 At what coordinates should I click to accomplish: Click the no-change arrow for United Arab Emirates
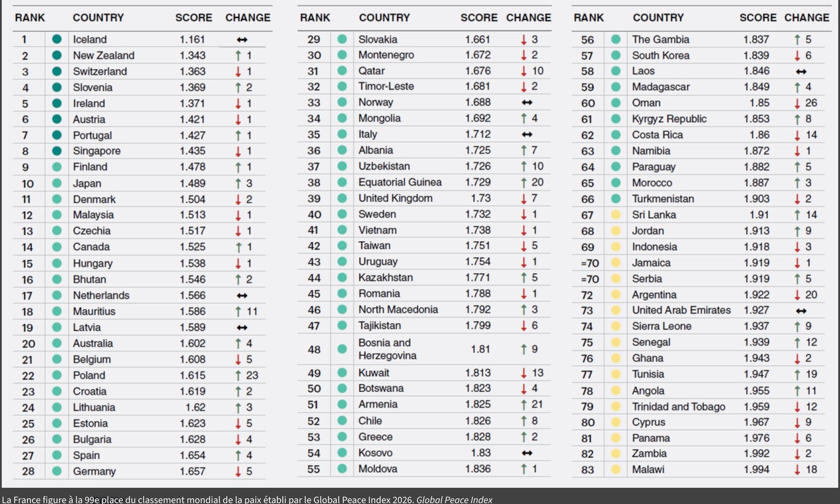pos(801,310)
